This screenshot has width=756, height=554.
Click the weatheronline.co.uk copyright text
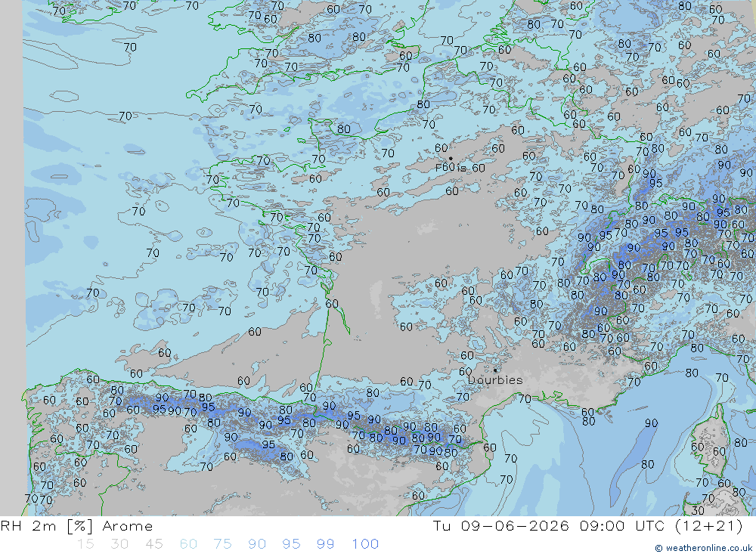coord(703,548)
